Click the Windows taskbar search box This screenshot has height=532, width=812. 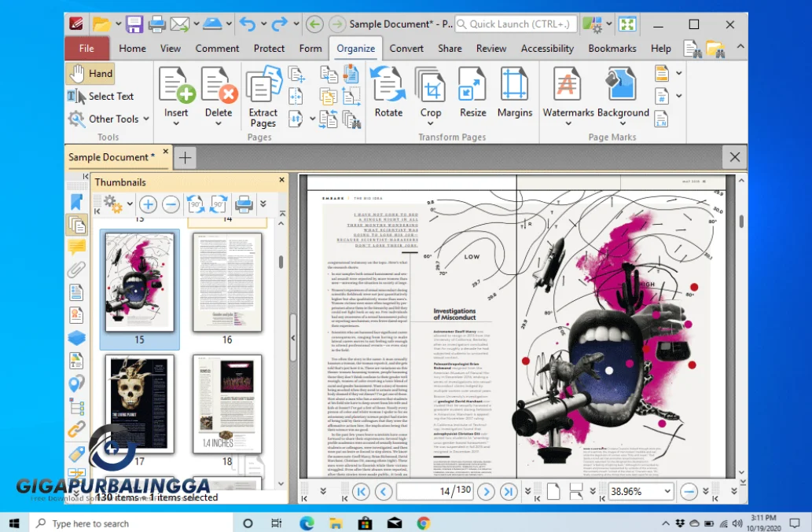tap(131, 523)
